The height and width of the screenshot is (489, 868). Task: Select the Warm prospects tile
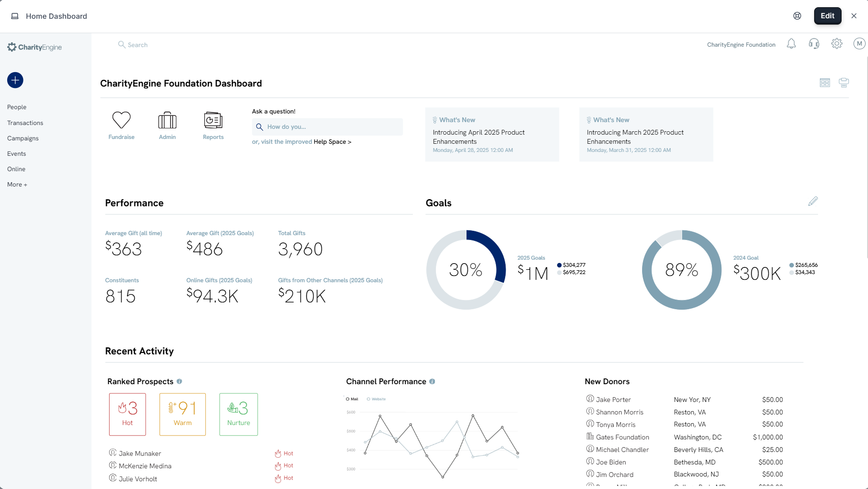coord(183,414)
